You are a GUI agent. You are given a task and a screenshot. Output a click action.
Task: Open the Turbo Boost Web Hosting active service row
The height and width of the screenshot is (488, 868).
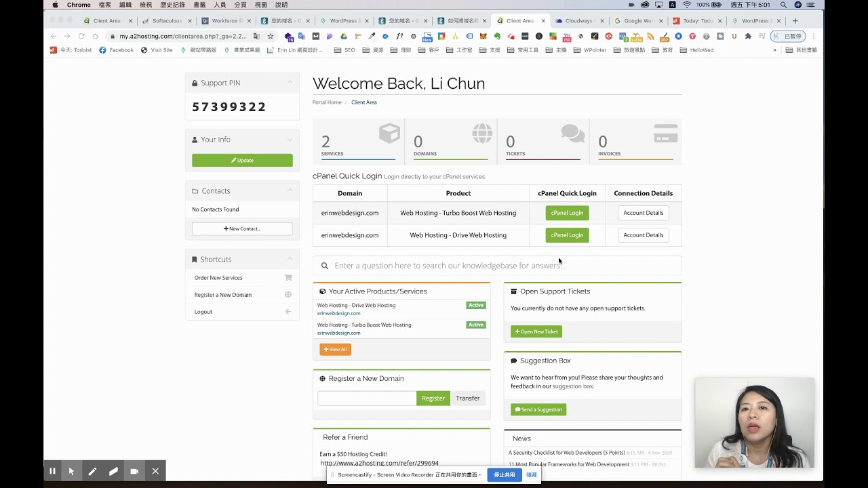click(x=401, y=329)
